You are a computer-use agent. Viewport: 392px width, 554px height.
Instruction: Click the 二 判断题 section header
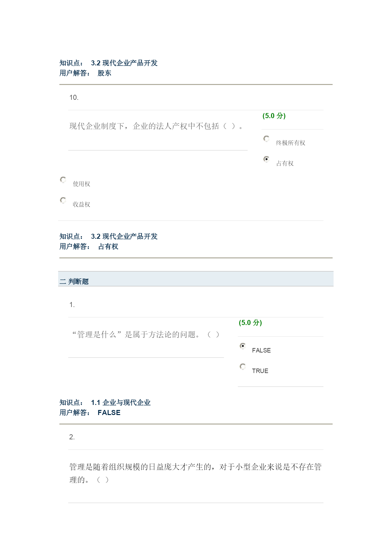click(x=196, y=279)
